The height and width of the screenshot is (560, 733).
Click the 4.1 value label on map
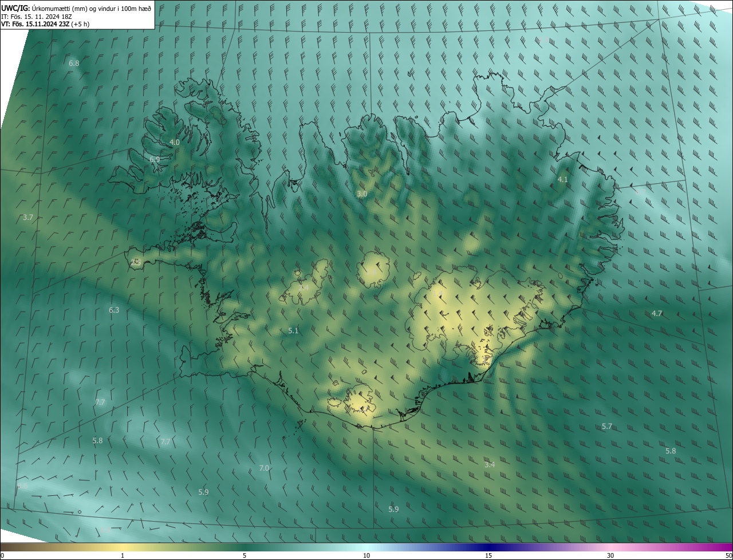[563, 179]
